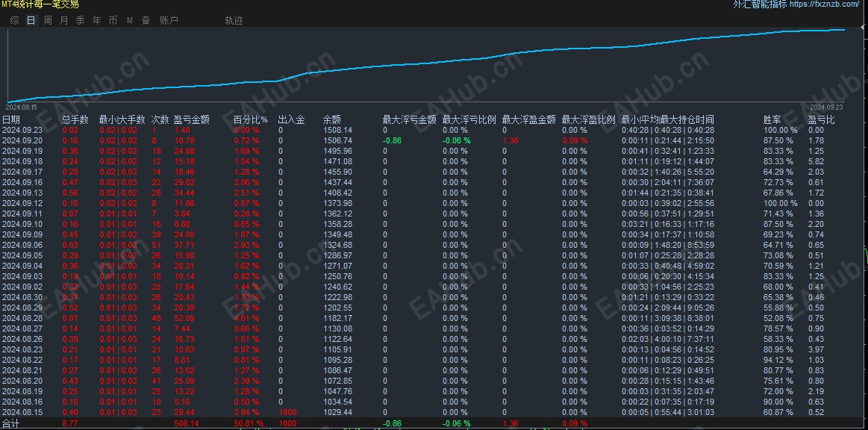Viewport: 868px width, 430px height.
Task: Click the balance value 1471.08
Action: 337,161
